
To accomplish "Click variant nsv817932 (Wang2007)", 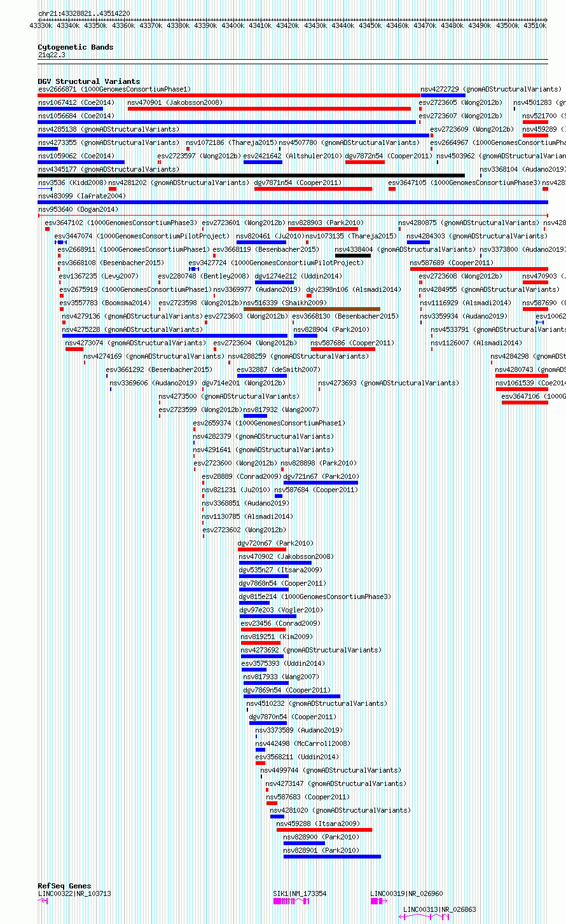I will (x=281, y=410).
